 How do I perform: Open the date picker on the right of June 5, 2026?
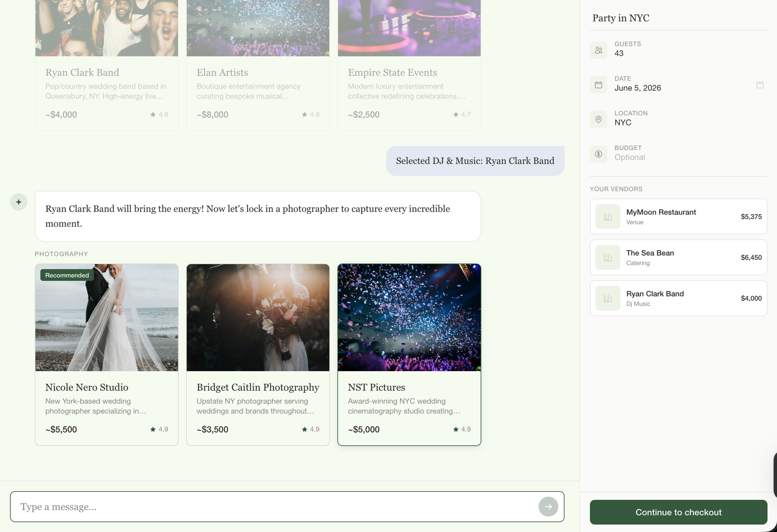point(759,85)
